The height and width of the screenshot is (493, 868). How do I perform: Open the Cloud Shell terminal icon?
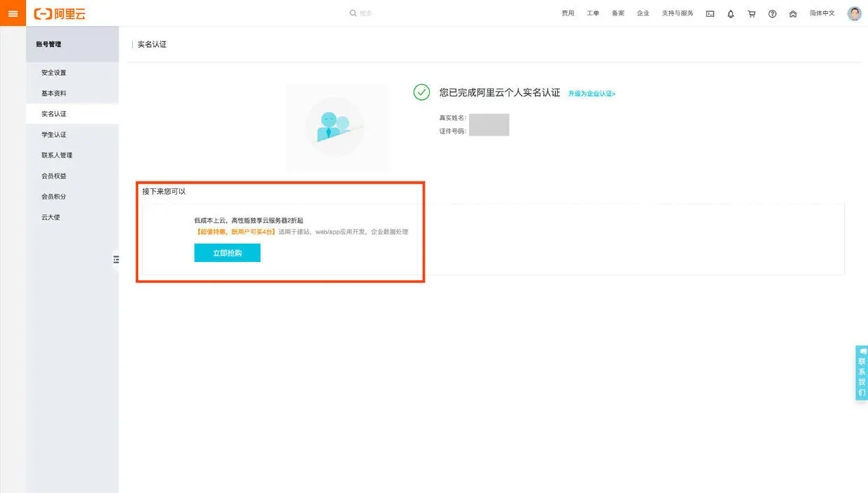click(x=710, y=13)
